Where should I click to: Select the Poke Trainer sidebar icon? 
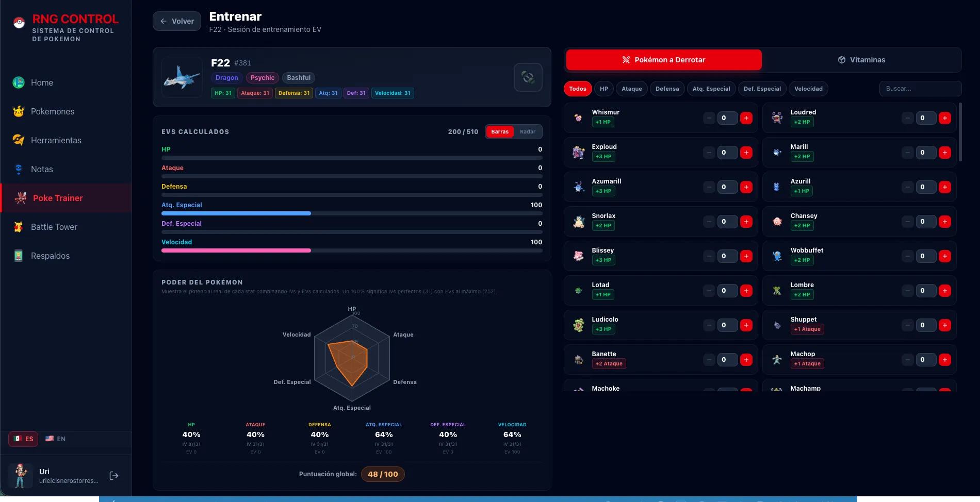tap(21, 198)
